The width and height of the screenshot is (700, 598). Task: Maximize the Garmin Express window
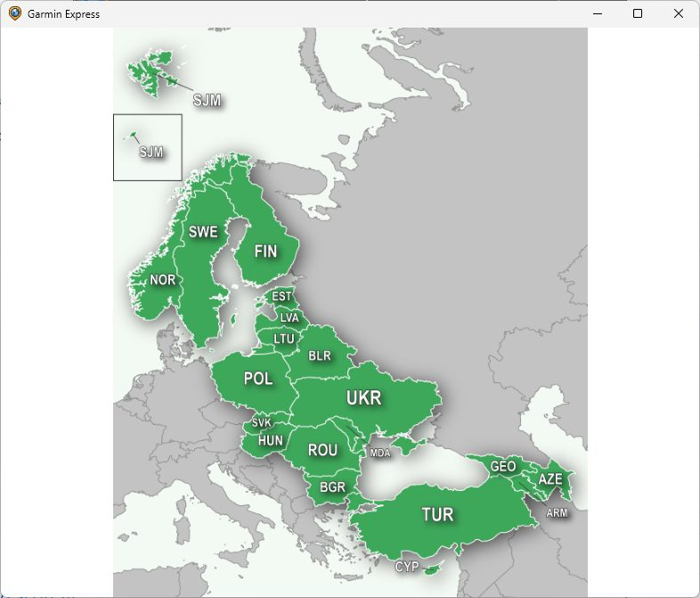point(638,14)
